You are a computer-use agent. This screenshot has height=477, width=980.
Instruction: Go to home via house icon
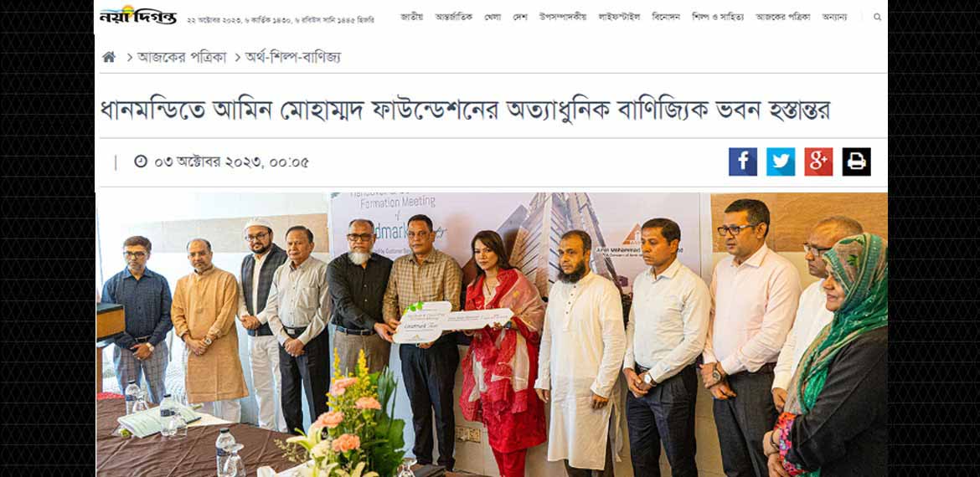(109, 58)
